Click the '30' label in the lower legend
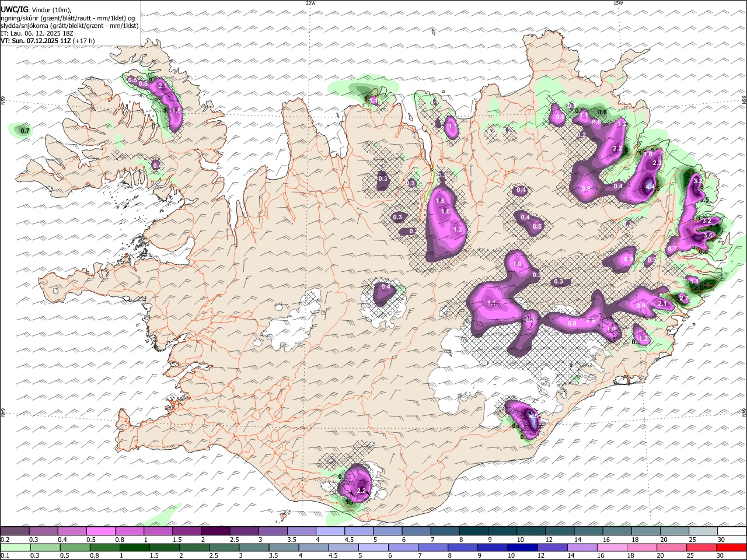The height and width of the screenshot is (560, 747). (720, 556)
